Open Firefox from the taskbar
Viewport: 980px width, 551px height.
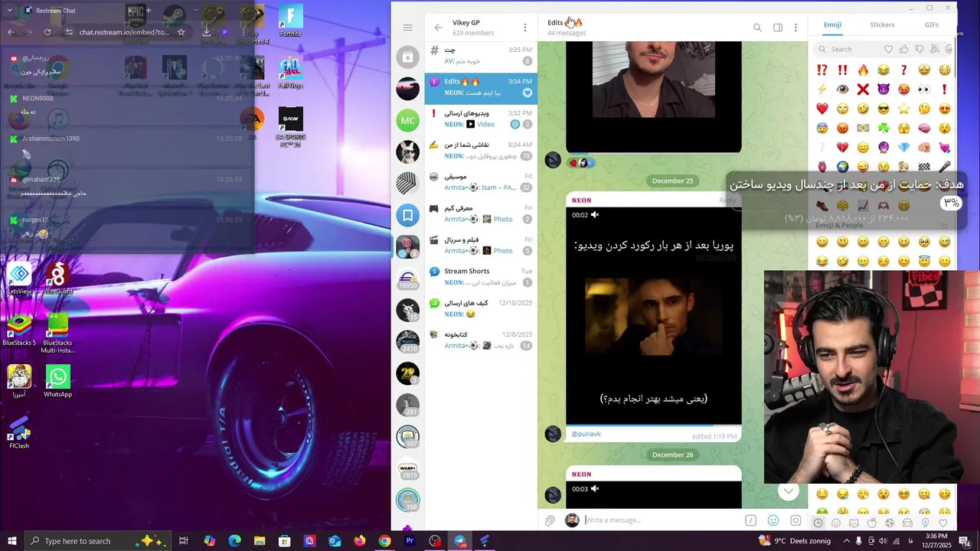[x=360, y=541]
